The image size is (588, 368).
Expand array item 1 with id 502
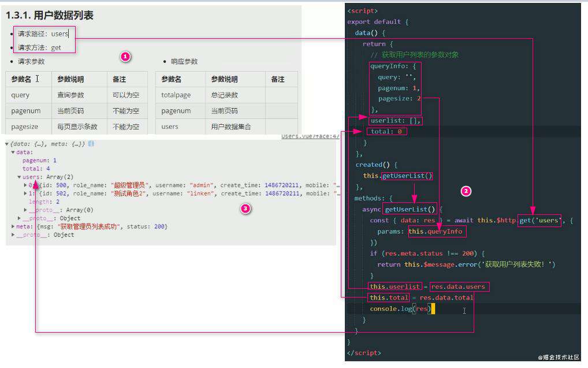(25, 194)
